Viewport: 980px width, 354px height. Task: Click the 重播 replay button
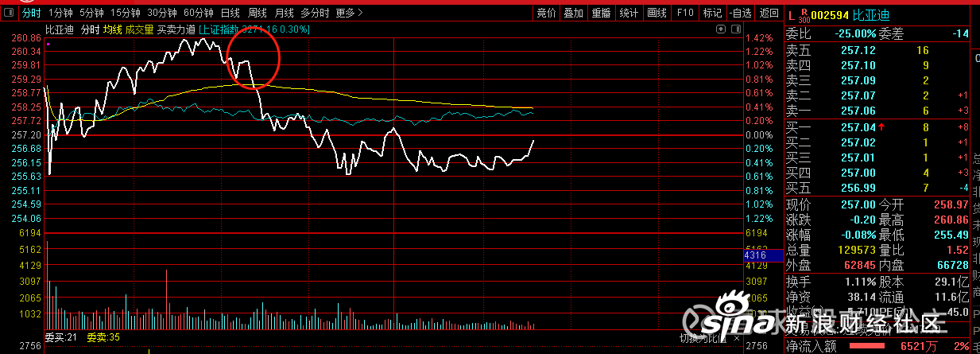601,13
